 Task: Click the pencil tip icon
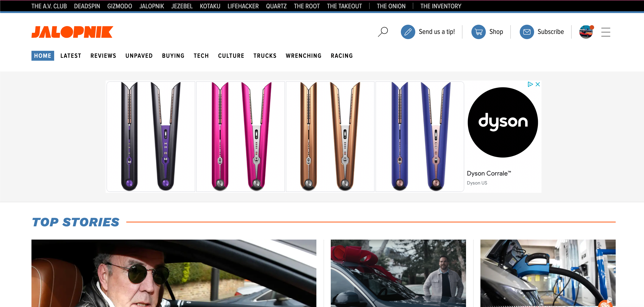(408, 32)
